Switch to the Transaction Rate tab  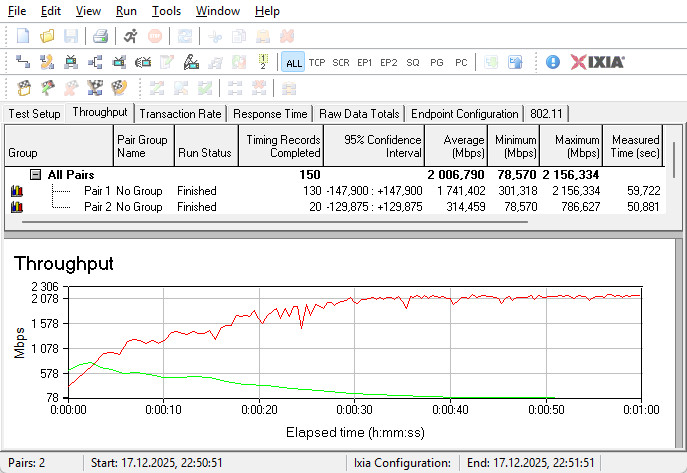click(x=180, y=114)
